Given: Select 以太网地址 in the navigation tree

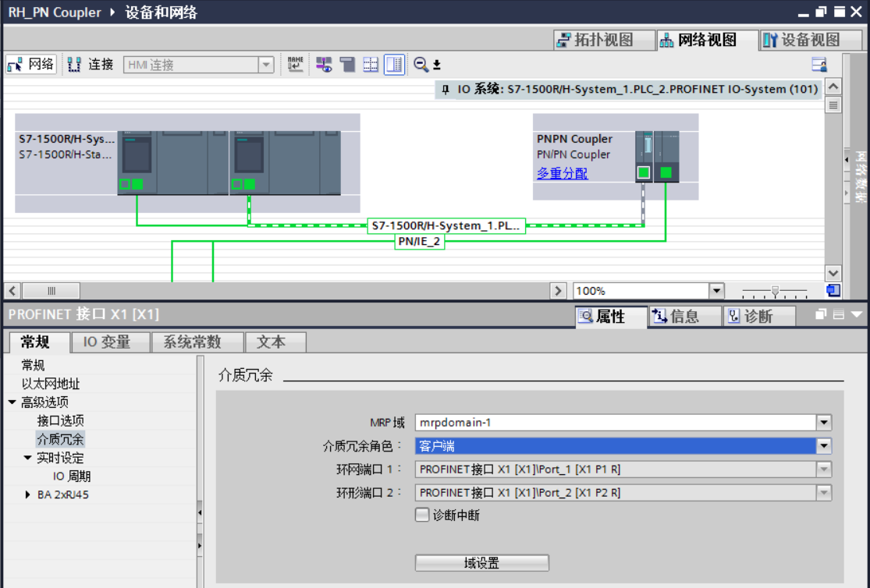Looking at the screenshot, I should [51, 384].
